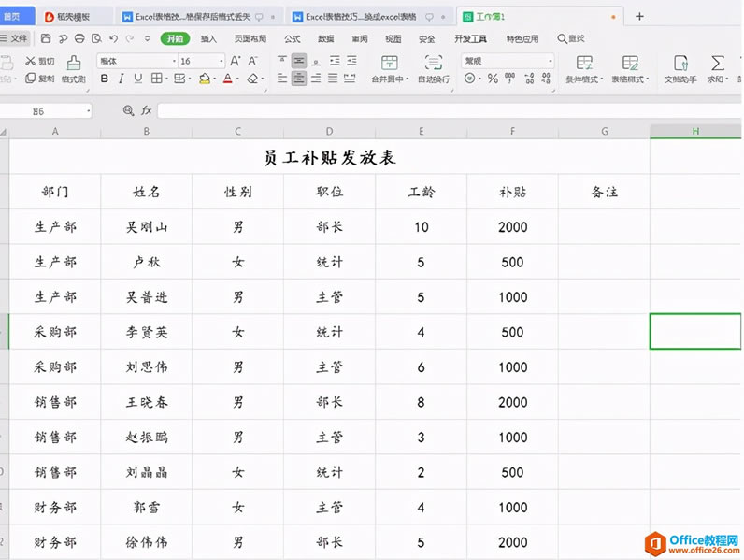Switch to the Formulas (公式) tab
Screen dimensions: 744x560
point(293,39)
